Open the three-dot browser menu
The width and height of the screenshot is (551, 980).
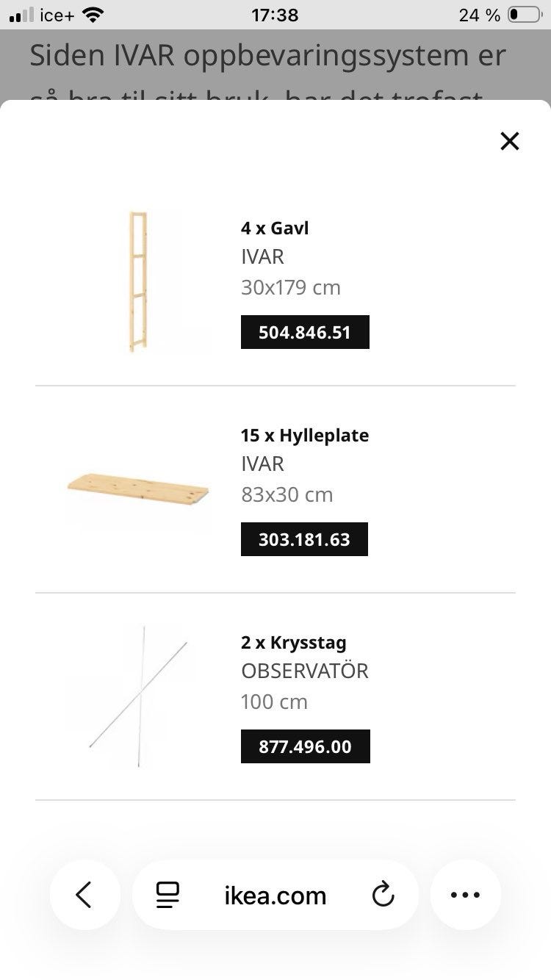(465, 895)
